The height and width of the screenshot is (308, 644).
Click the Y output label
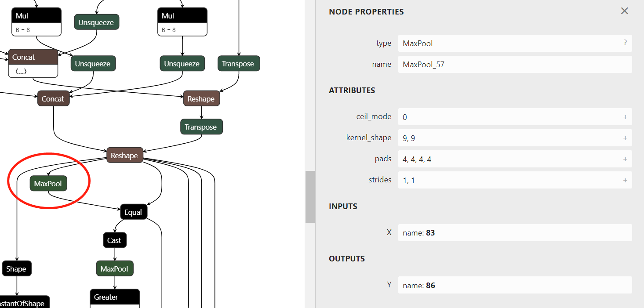(x=389, y=285)
